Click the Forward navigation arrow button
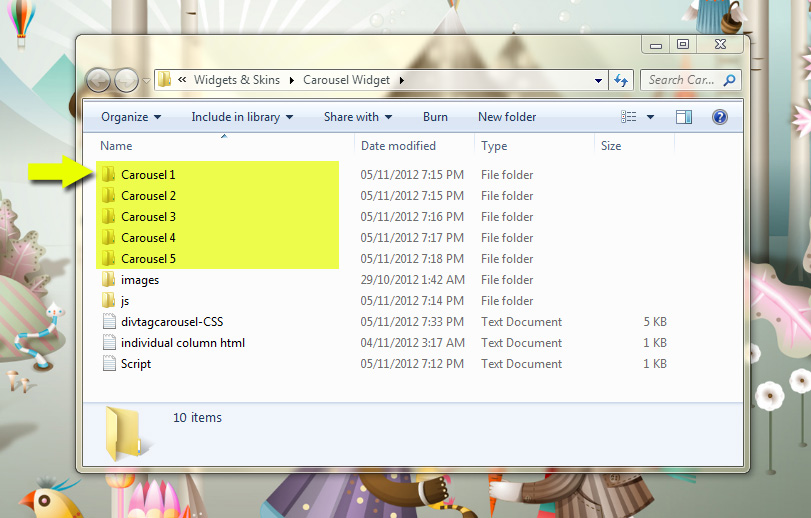Screen dimensions: 811x518 click(x=127, y=80)
